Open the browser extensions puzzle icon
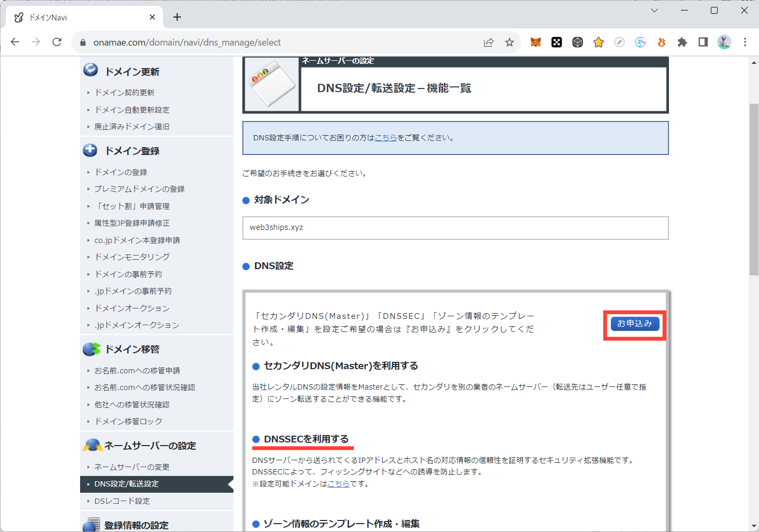This screenshot has width=759, height=532. click(682, 42)
